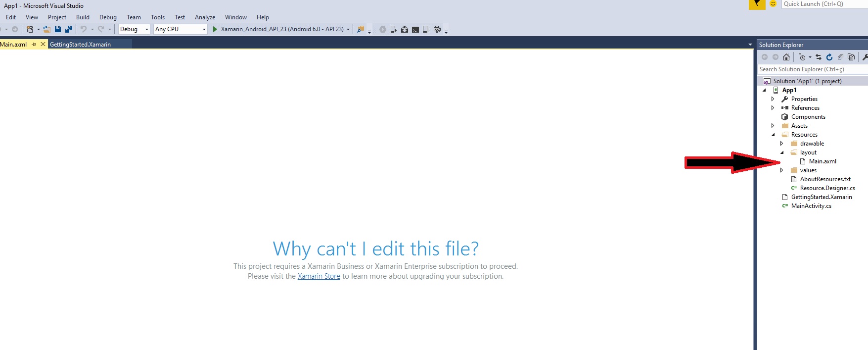Click the Redo arrow icon
Image resolution: width=868 pixels, height=350 pixels.
point(101,29)
